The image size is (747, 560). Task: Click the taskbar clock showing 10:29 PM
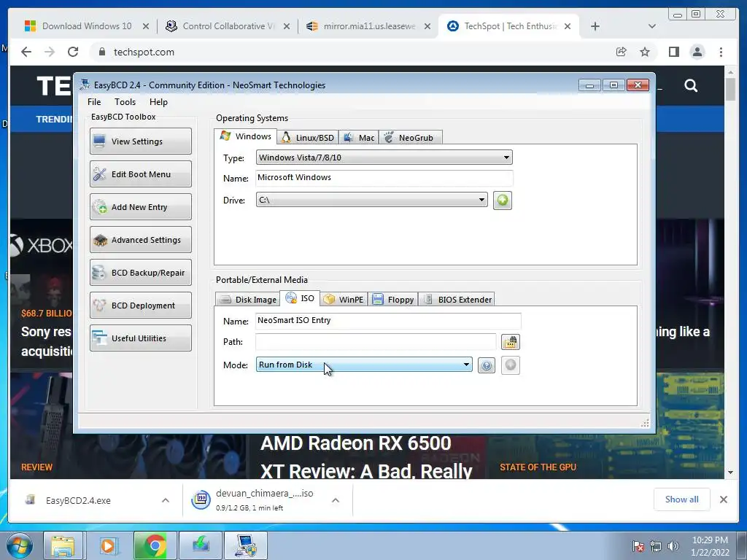[x=710, y=546]
